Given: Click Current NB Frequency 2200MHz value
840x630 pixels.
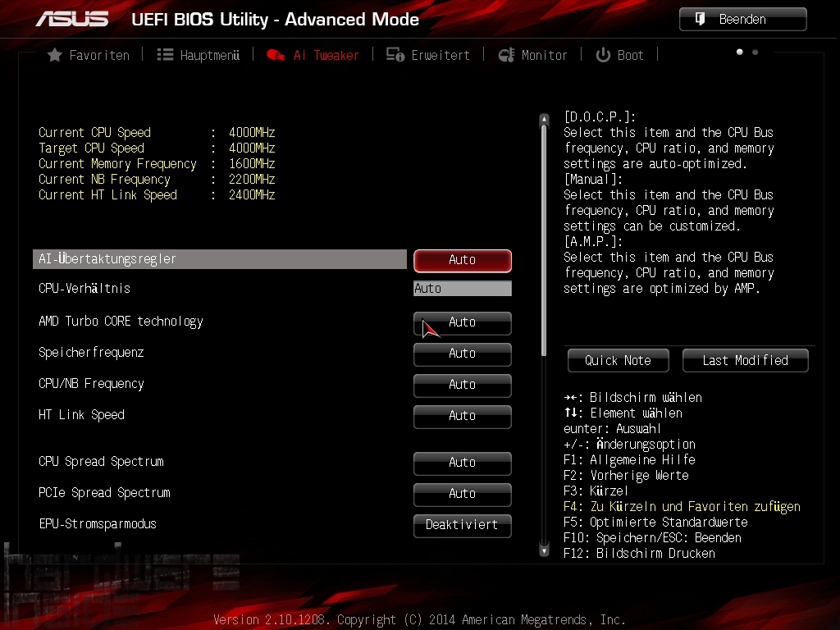Looking at the screenshot, I should (252, 179).
